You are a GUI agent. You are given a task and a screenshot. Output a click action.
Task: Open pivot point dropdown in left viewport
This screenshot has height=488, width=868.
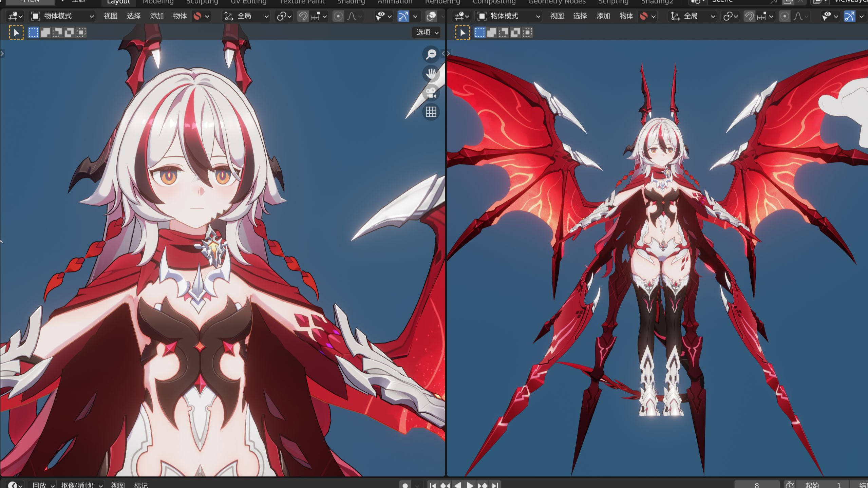284,16
